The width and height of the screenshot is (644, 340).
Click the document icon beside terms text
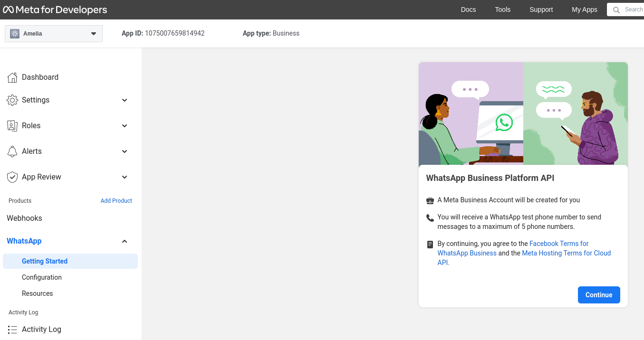tap(430, 245)
